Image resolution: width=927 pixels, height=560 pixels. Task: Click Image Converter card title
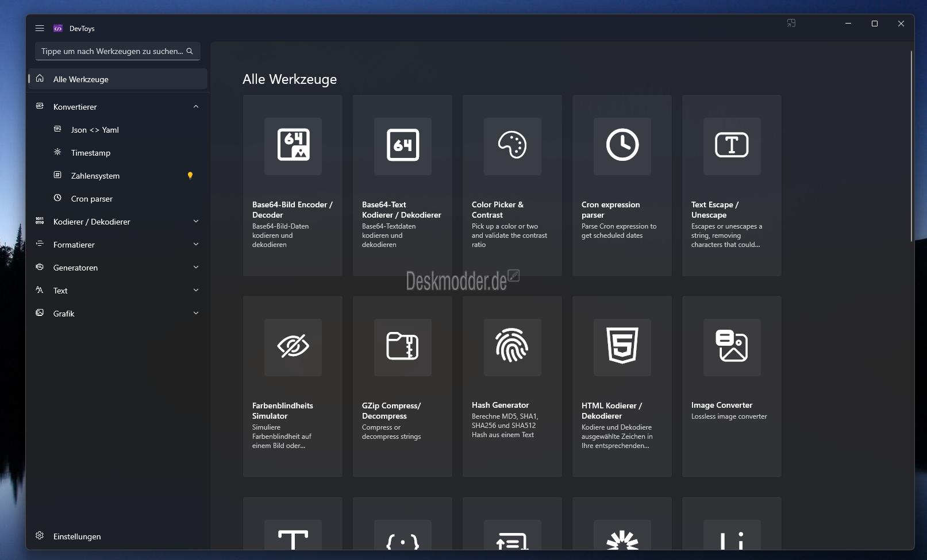point(722,405)
